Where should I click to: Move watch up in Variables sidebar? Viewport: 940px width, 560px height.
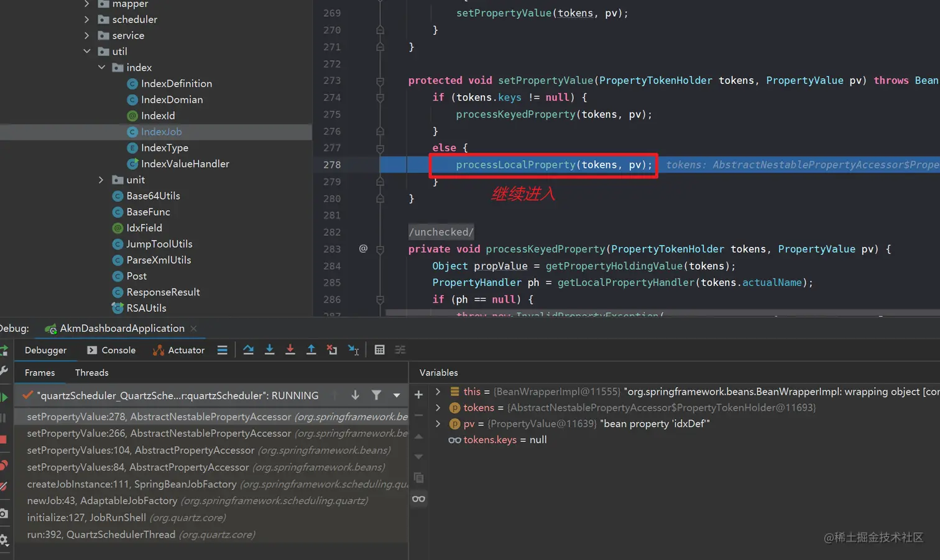tap(418, 436)
